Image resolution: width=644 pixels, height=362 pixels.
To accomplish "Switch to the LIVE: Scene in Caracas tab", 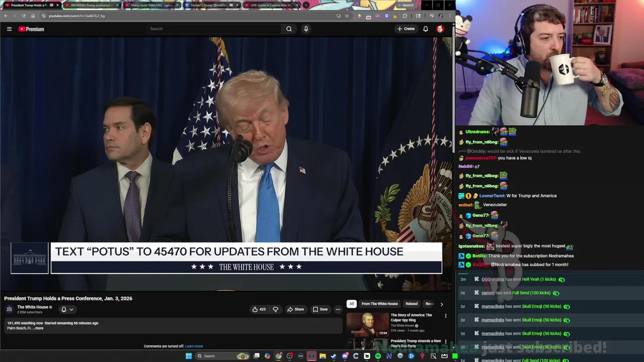I will tap(271, 5).
